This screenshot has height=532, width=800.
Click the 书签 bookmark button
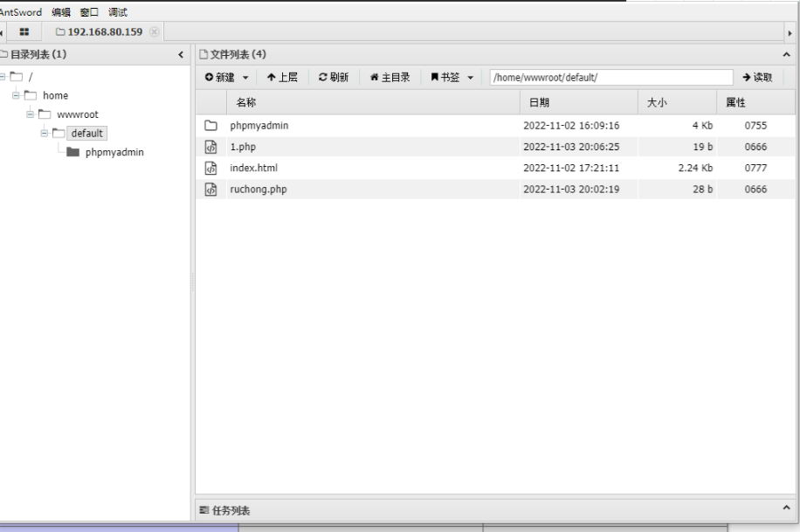point(445,77)
